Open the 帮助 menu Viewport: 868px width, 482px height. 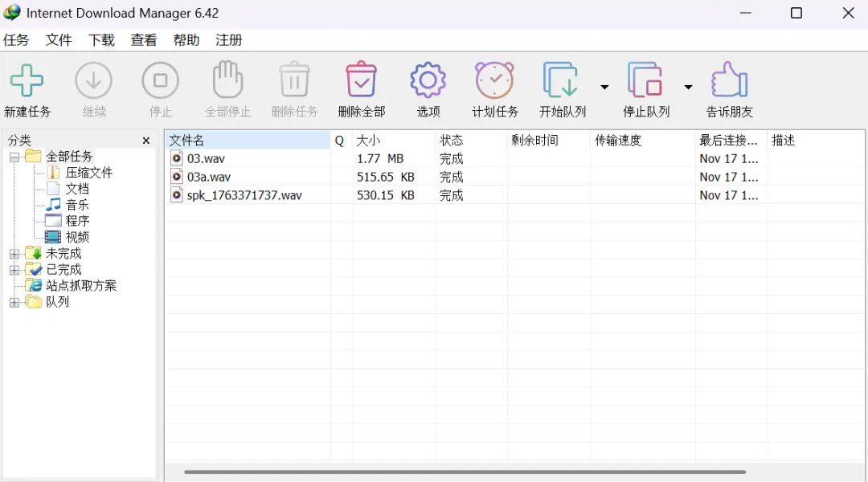click(x=186, y=40)
